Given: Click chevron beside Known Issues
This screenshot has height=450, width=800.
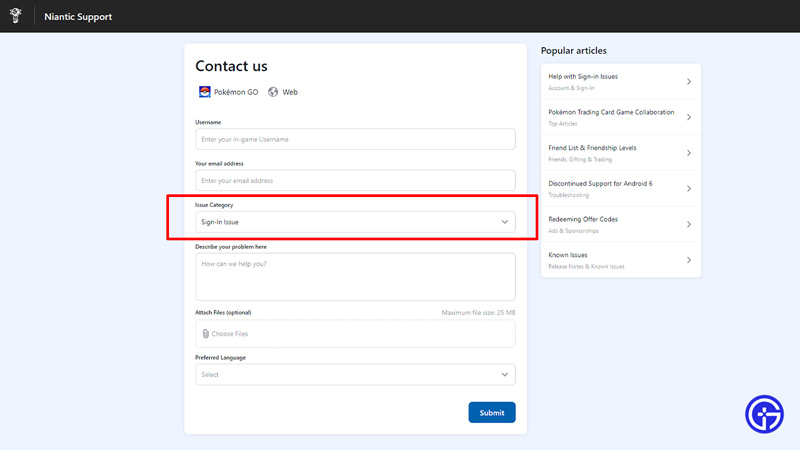Looking at the screenshot, I should [x=689, y=260].
